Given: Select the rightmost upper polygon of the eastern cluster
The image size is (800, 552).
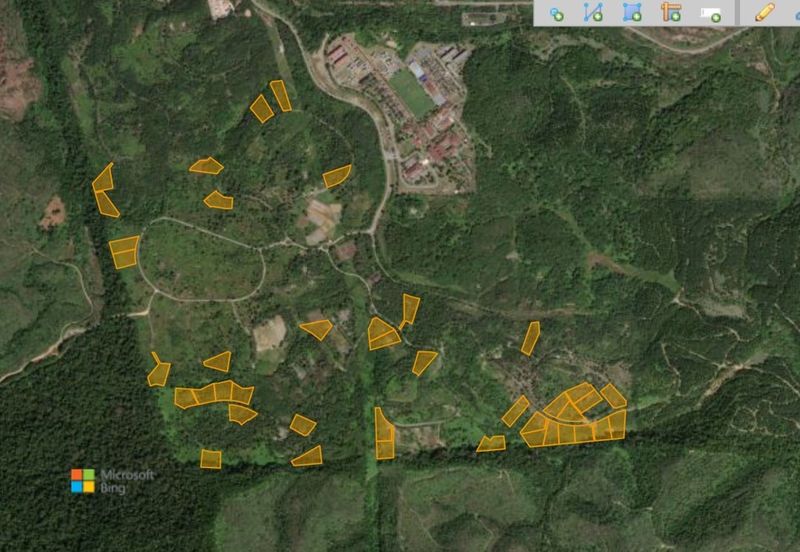Looking at the screenshot, I should click(x=613, y=395).
